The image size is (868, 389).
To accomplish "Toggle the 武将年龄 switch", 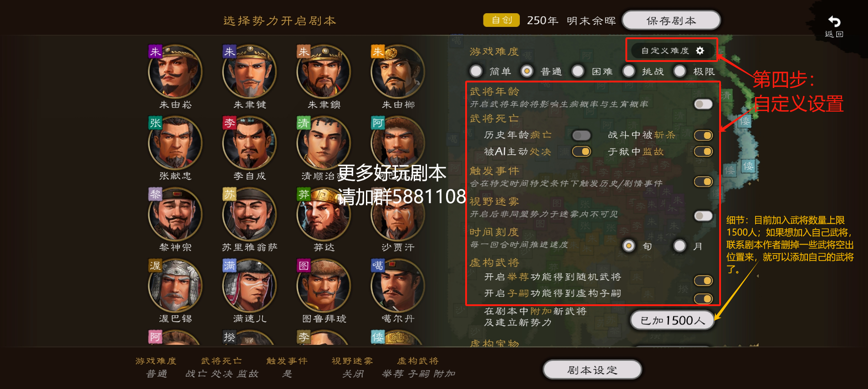I will pyautogui.click(x=703, y=104).
